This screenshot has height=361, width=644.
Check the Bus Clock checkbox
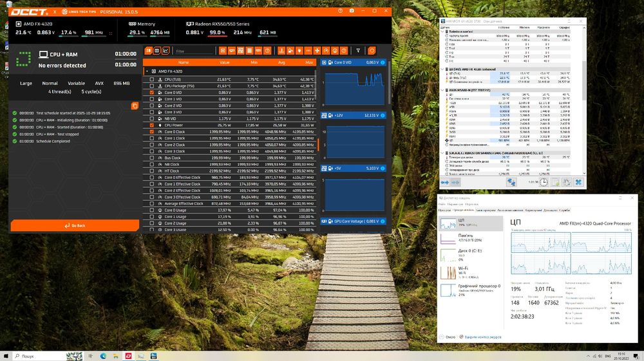pyautogui.click(x=152, y=158)
